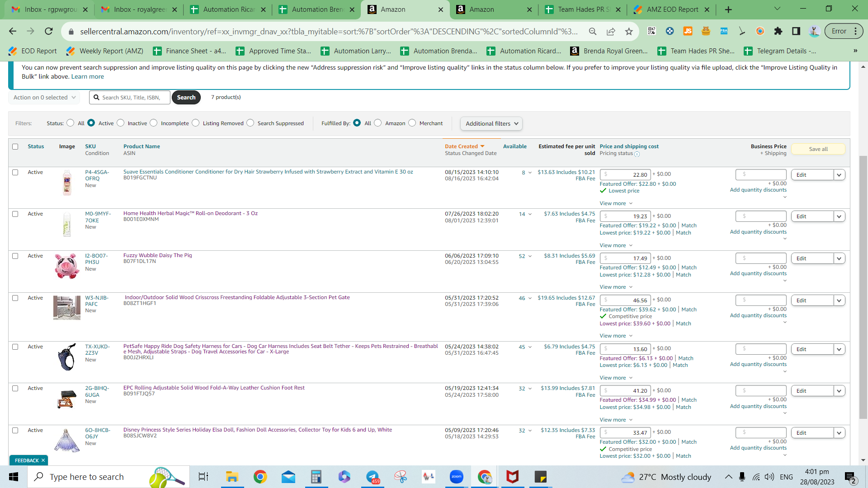This screenshot has height=488, width=868.
Task: Launch Calculator from the taskbar
Action: pyautogui.click(x=316, y=477)
